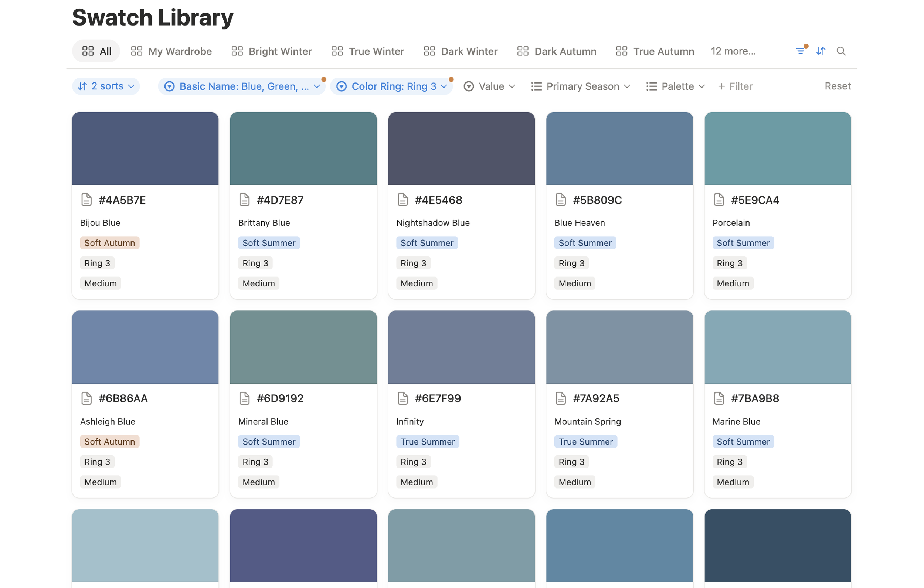Switch to the True Autumn tab
The height and width of the screenshot is (588, 924).
(655, 51)
